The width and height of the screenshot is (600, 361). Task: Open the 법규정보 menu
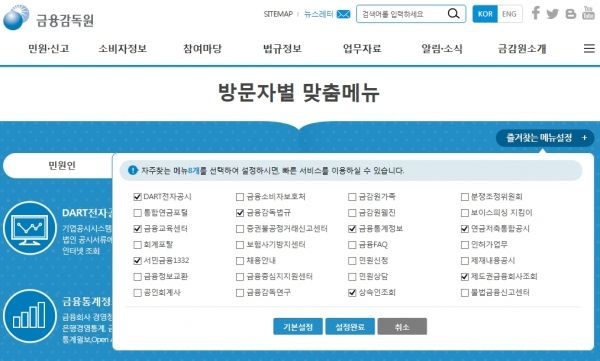pos(282,49)
